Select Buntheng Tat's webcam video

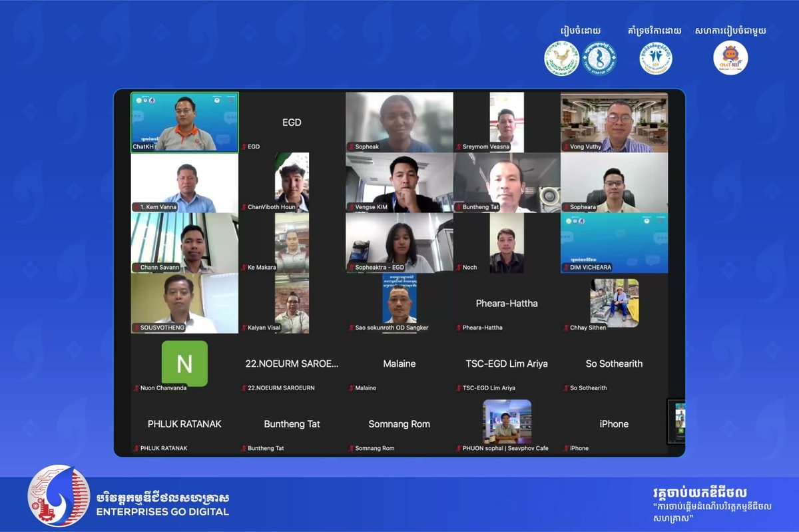507,183
